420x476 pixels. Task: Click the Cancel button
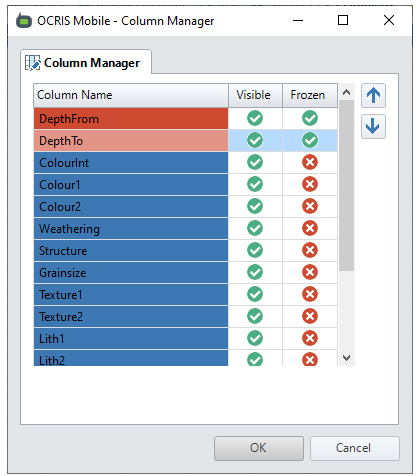pos(355,448)
